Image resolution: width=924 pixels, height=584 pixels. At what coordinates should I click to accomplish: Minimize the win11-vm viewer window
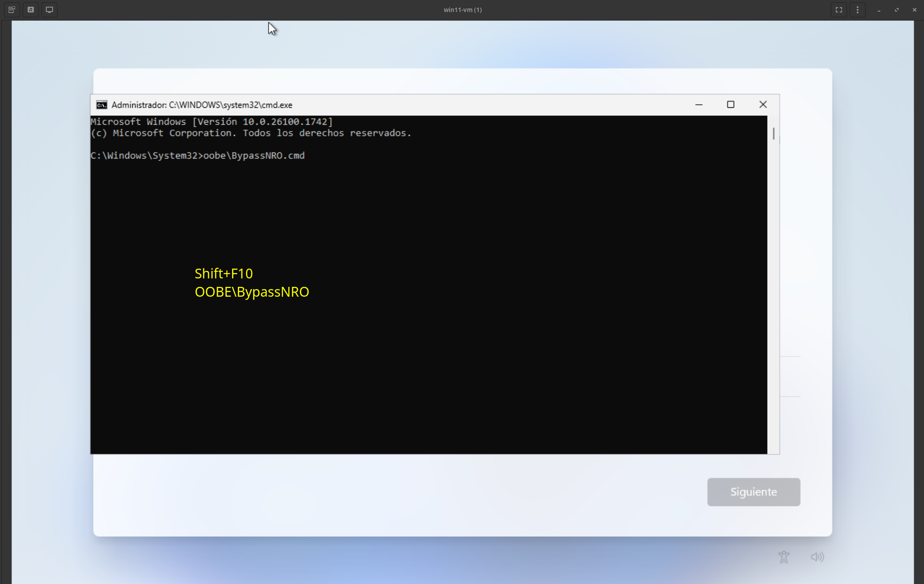pyautogui.click(x=879, y=10)
